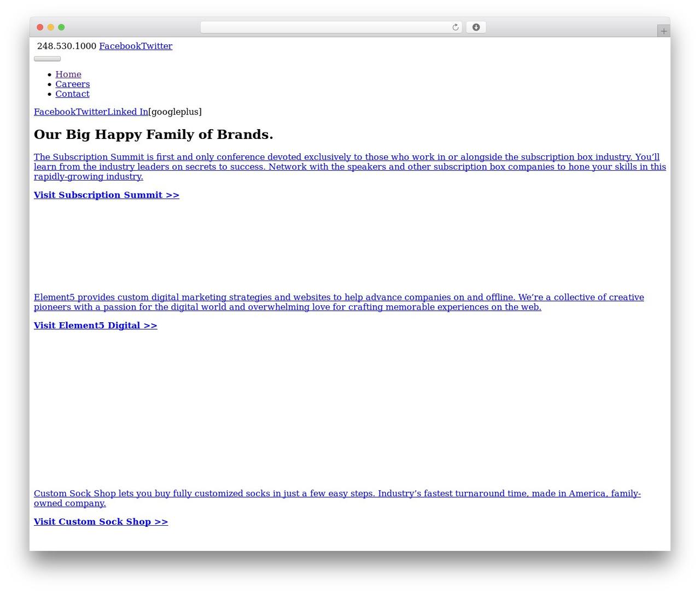Click the Subscription Summit description paragraph link
The width and height of the screenshot is (700, 593).
coord(350,167)
